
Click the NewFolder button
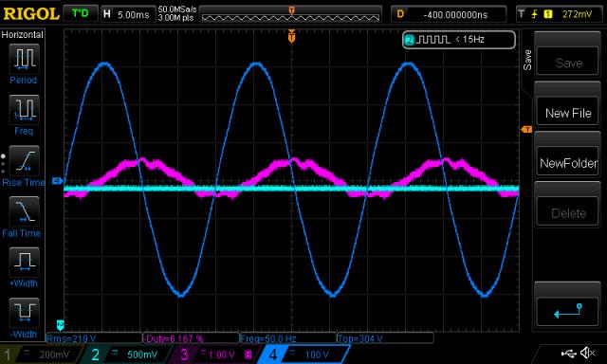pyautogui.click(x=568, y=163)
